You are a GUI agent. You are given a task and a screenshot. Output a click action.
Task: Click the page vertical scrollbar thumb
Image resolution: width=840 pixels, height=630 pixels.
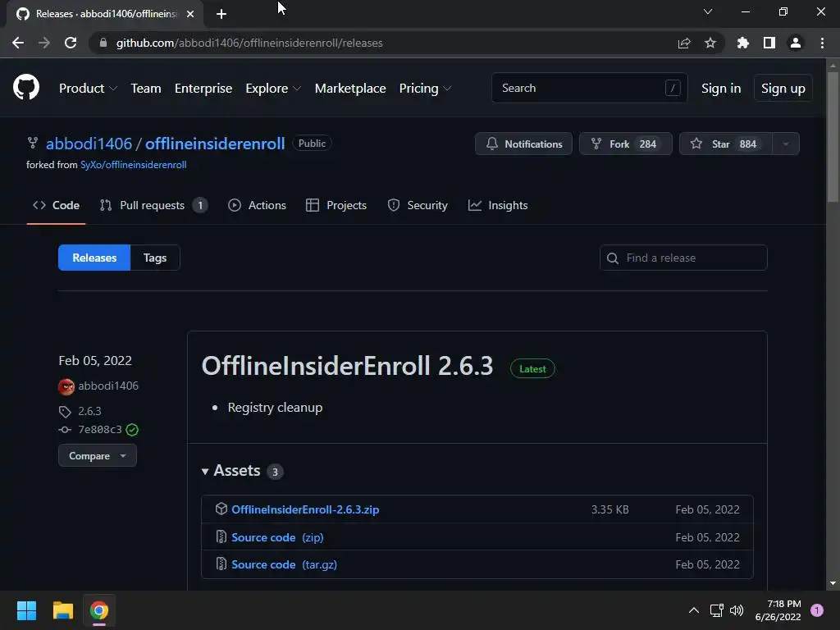[833, 137]
